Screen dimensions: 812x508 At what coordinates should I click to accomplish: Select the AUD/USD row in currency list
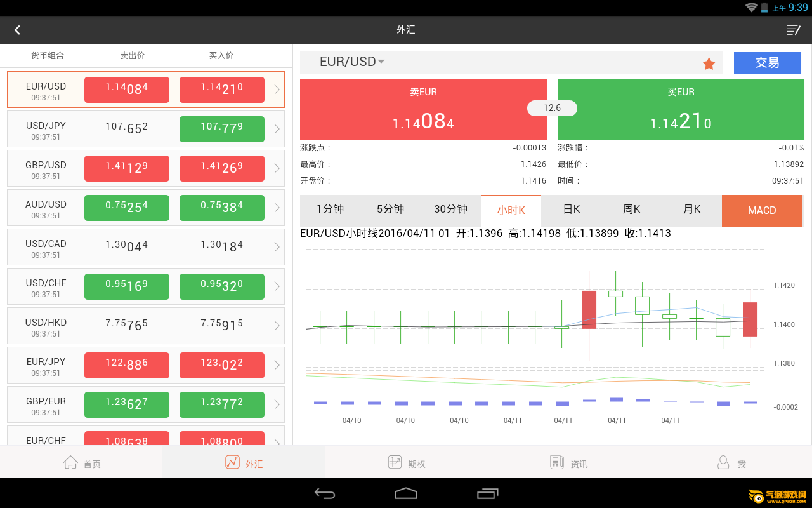[x=46, y=208]
